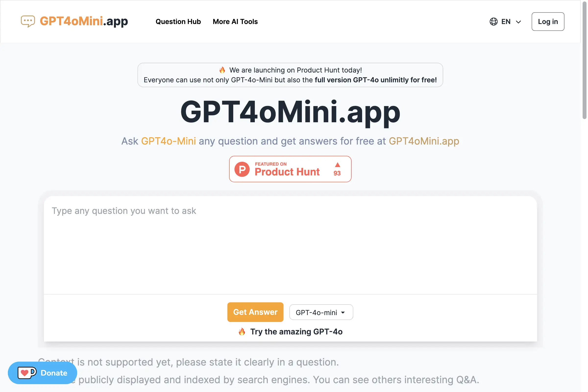Click the fire emoji beside Try the amazing GPT-4o
Image resolution: width=588 pixels, height=392 pixels.
[242, 332]
